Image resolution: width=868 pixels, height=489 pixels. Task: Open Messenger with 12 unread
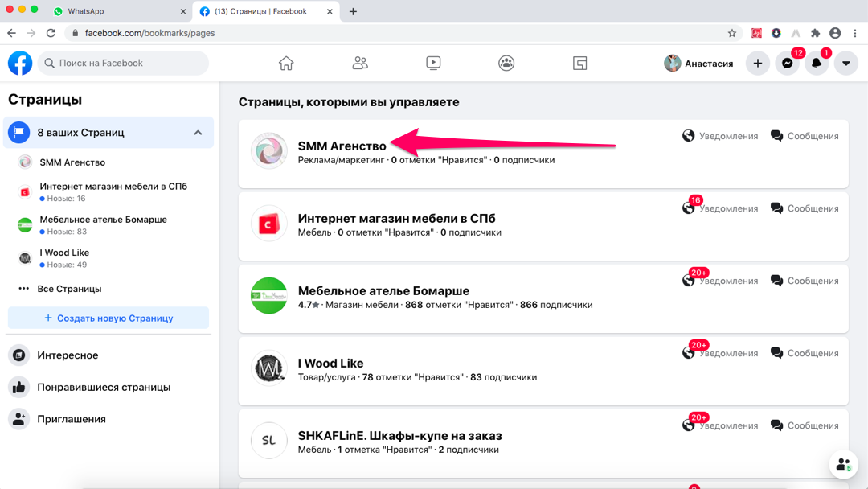pos(787,63)
